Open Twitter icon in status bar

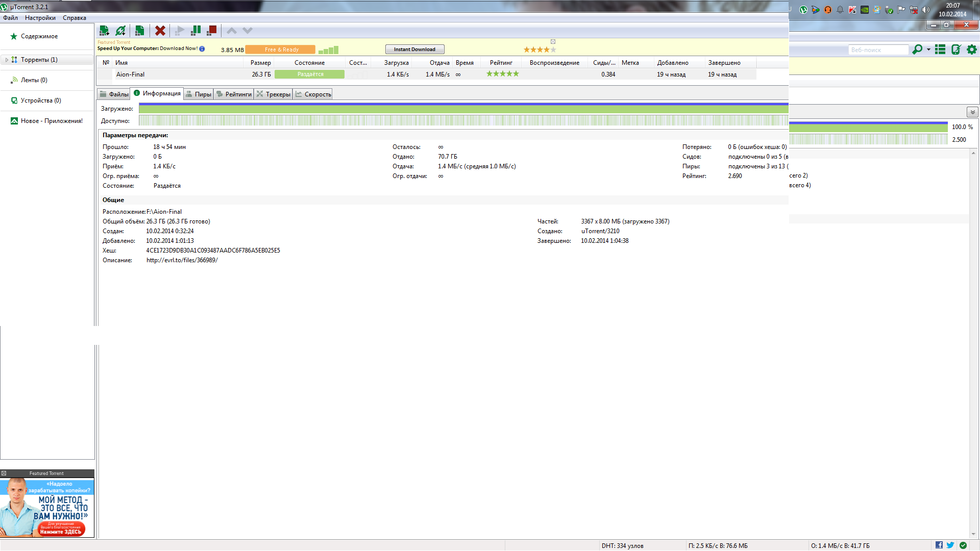point(950,545)
